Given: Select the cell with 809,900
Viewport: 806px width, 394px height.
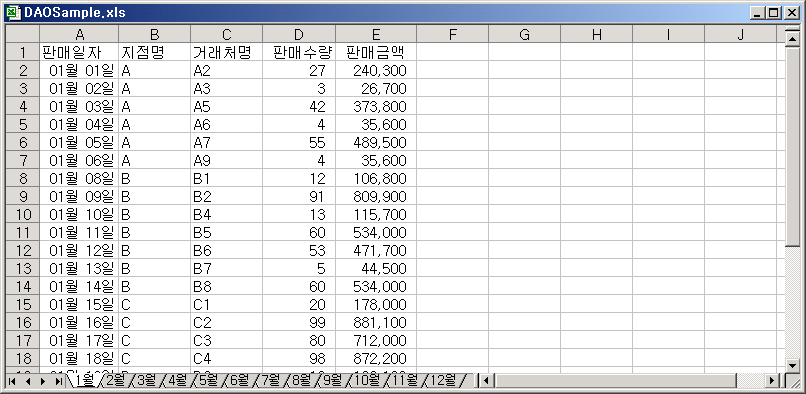Looking at the screenshot, I should click(376, 196).
